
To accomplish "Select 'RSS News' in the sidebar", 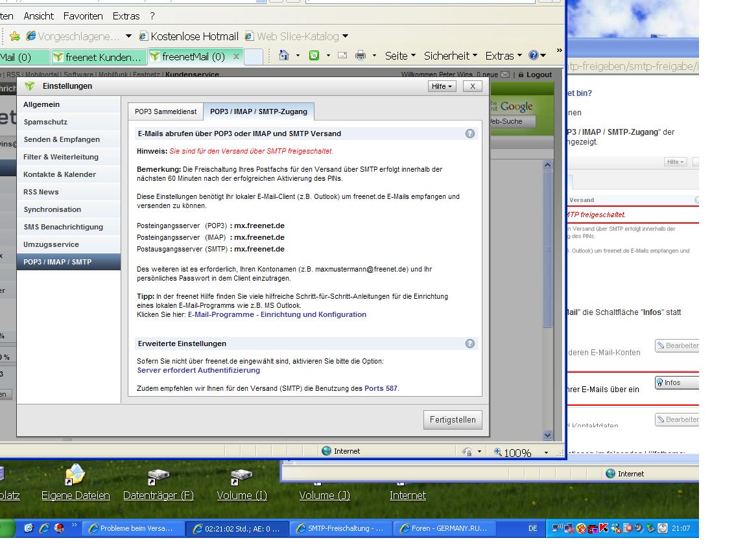I will point(69,192).
